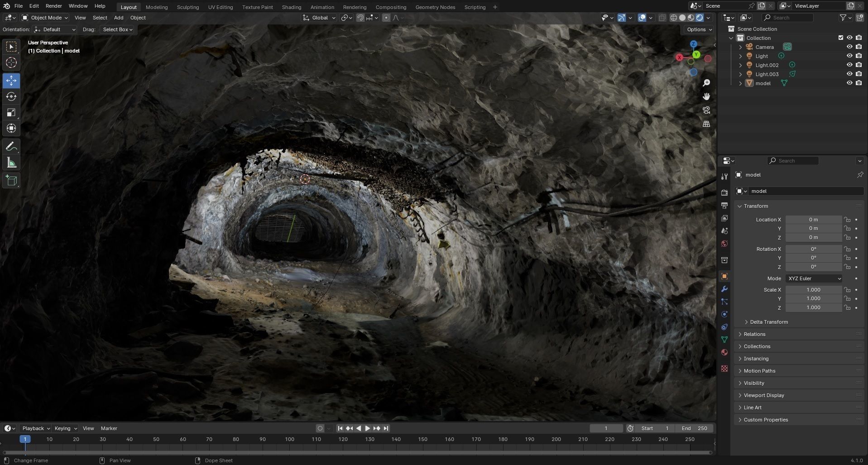Toggle lock on Location X

(x=847, y=220)
